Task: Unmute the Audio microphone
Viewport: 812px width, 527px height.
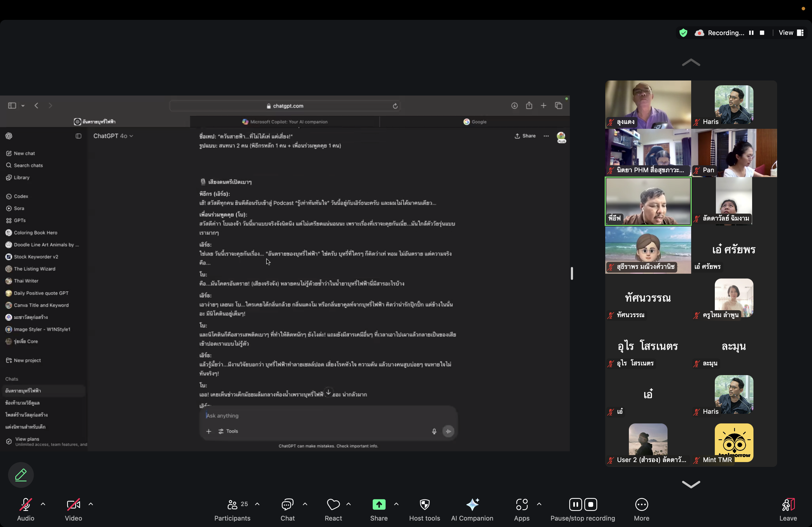Action: point(26,504)
